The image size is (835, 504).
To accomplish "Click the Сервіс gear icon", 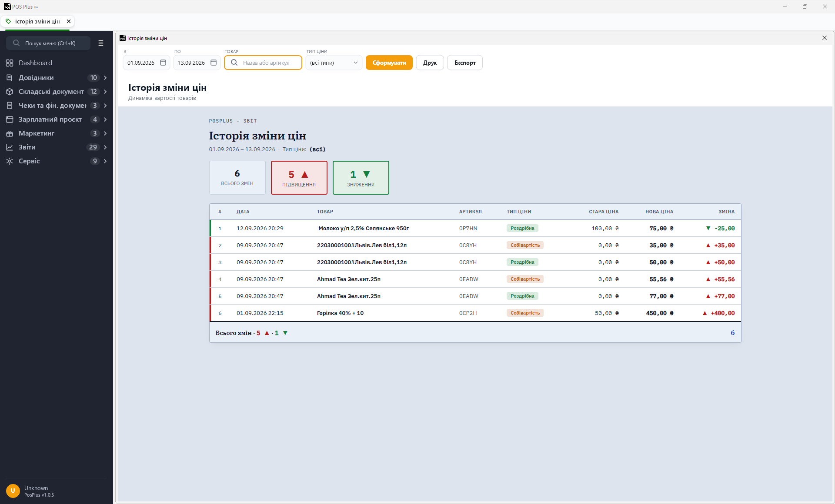I will [10, 161].
